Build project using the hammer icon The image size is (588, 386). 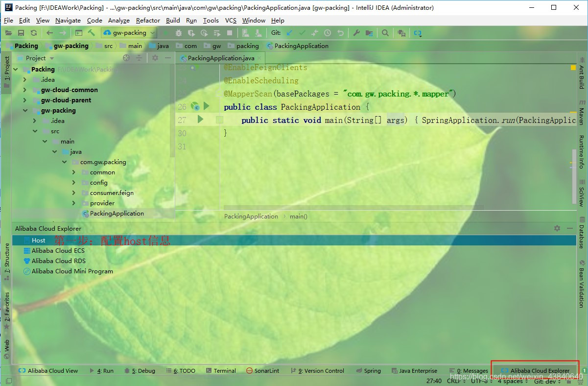(92, 33)
